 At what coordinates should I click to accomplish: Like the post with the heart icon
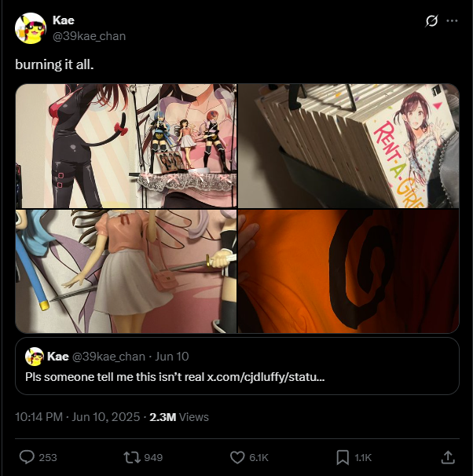click(x=237, y=457)
